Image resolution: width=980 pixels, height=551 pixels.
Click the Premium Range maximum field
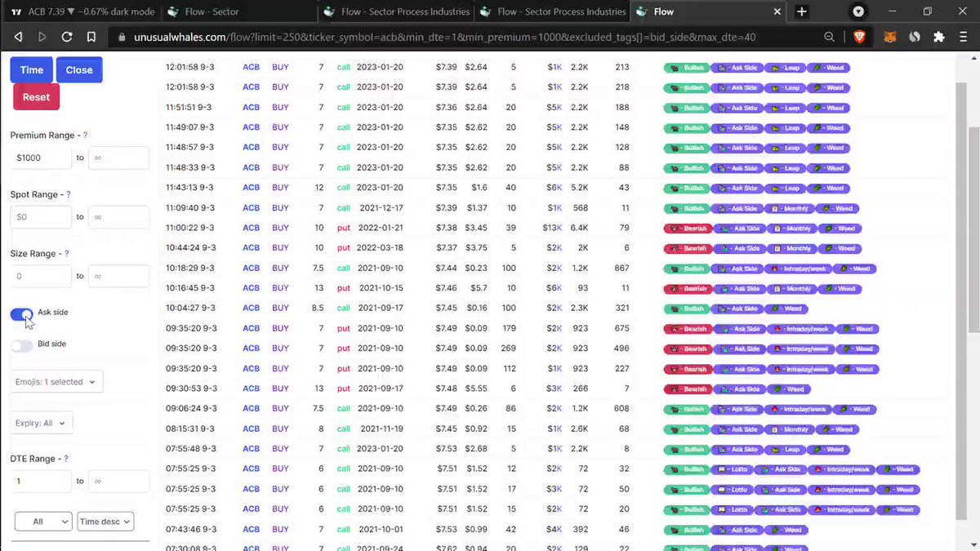[118, 158]
